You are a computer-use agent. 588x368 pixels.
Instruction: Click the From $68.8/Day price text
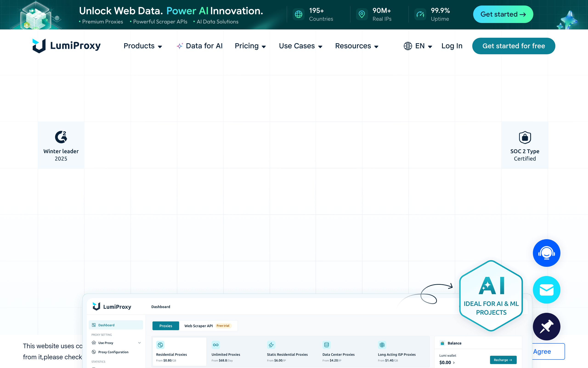[222, 360]
